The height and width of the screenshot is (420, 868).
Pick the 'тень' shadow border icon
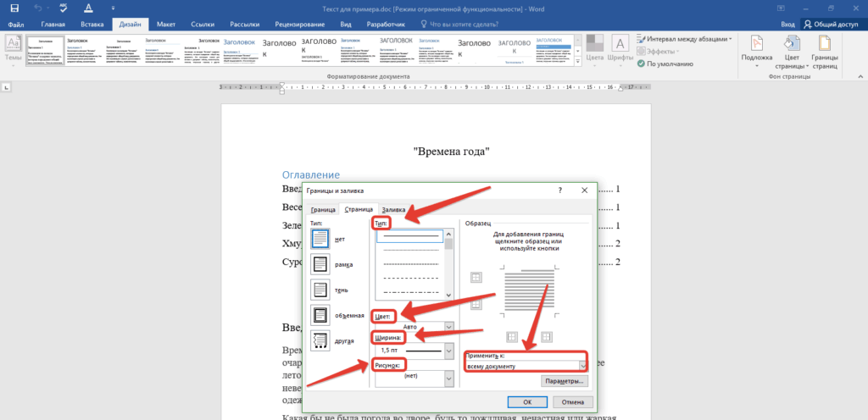coord(320,289)
